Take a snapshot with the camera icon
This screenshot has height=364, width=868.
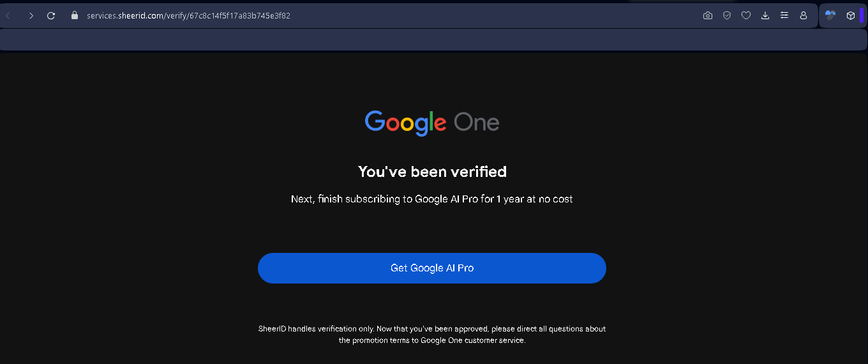coord(708,15)
